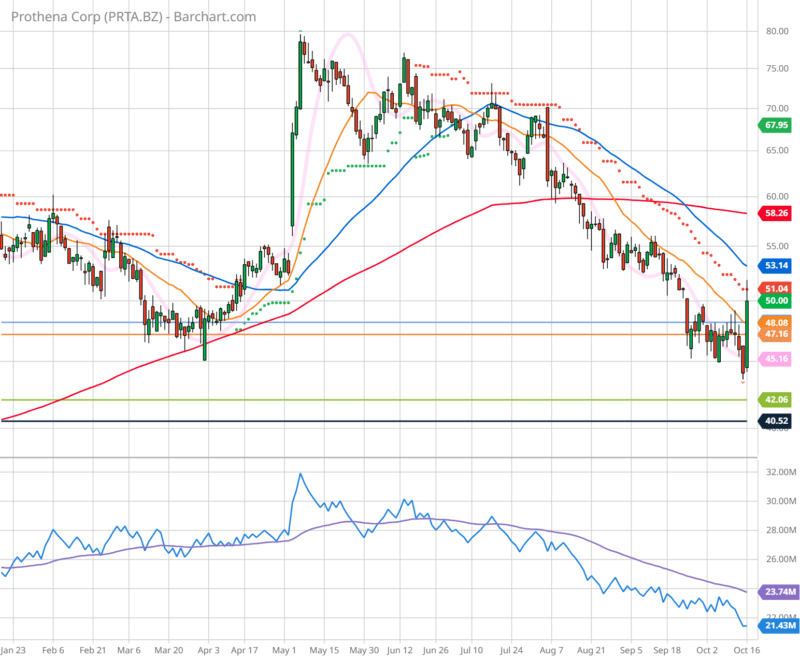Click the 26.00M volume axis value

781,560
